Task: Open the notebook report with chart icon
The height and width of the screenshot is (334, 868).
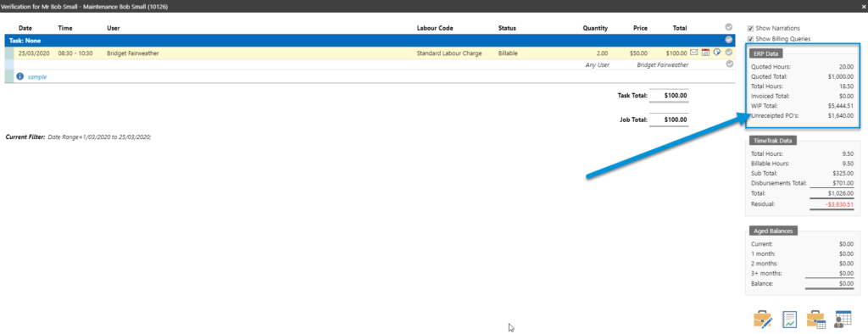Action: click(x=789, y=320)
